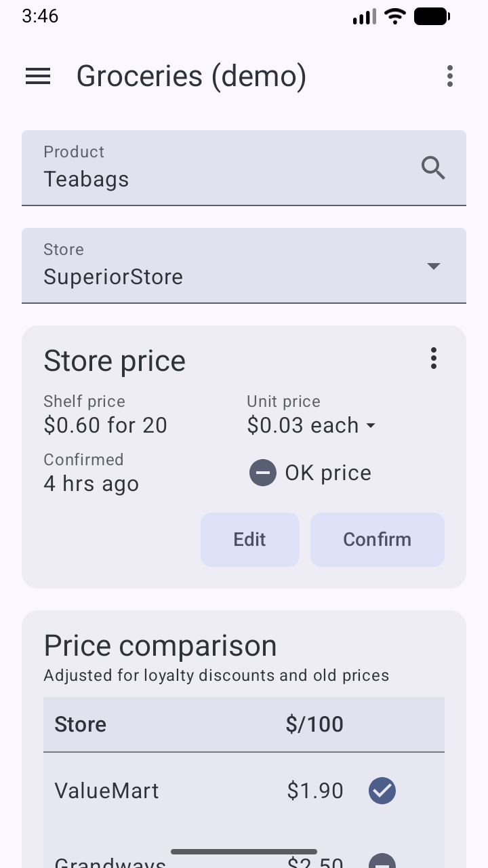
Task: Open the unit price each dropdown
Action: [x=370, y=426]
